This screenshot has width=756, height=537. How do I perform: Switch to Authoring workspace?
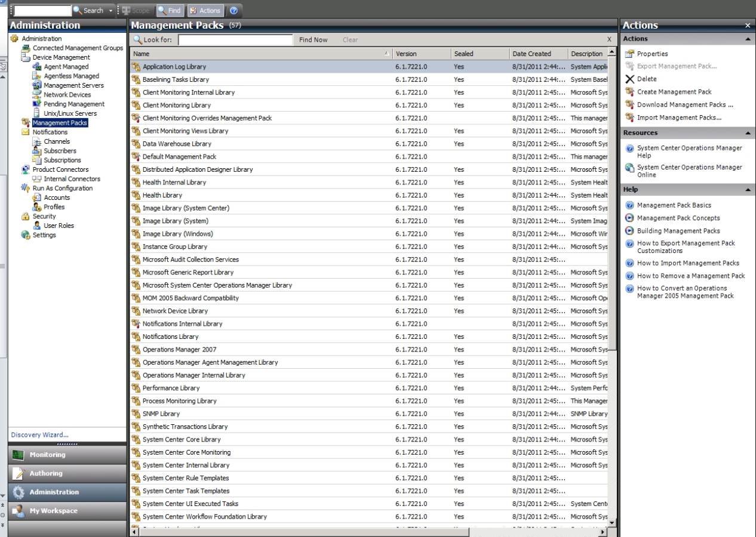pos(67,473)
